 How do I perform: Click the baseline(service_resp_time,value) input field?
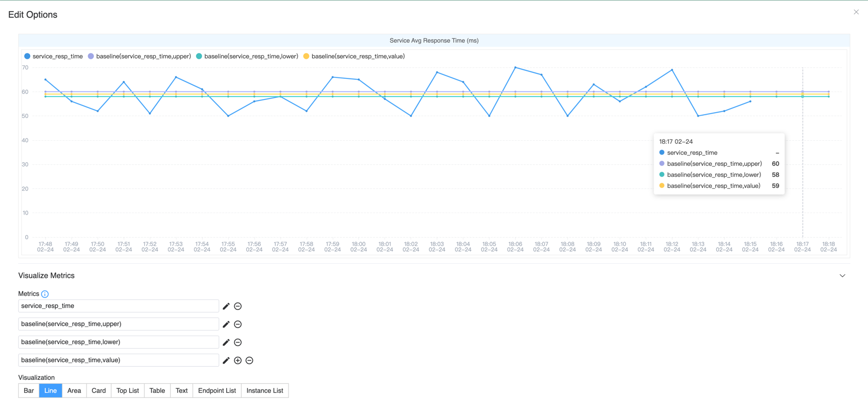(x=118, y=360)
